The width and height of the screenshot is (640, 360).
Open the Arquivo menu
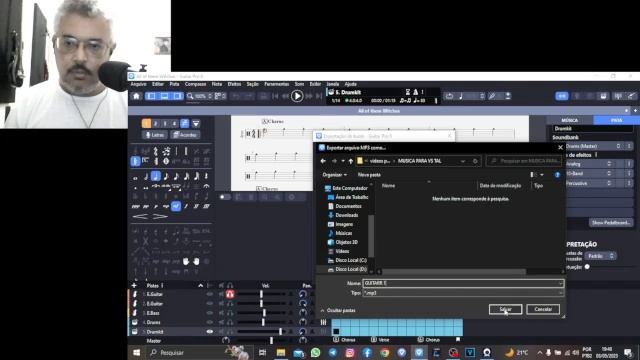tap(138, 84)
